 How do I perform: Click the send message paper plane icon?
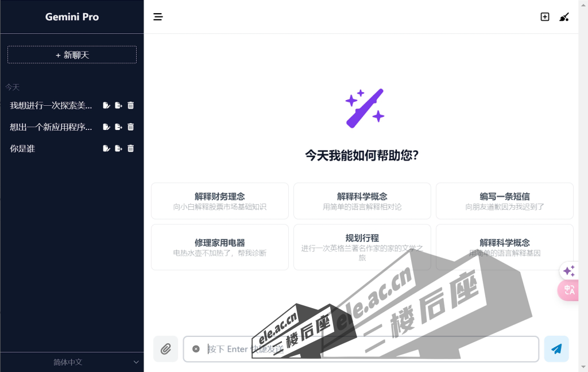pyautogui.click(x=556, y=348)
